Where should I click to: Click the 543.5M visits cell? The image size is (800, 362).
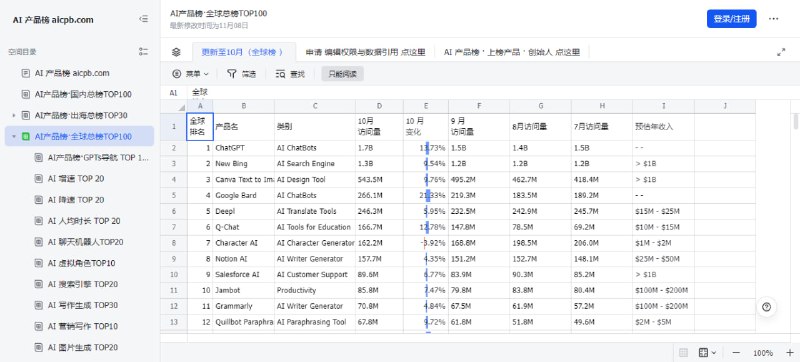(x=379, y=179)
